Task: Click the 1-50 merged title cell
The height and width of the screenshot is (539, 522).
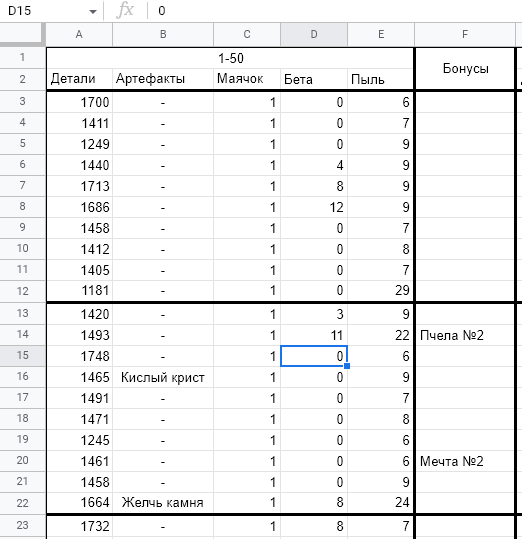Action: point(230,58)
